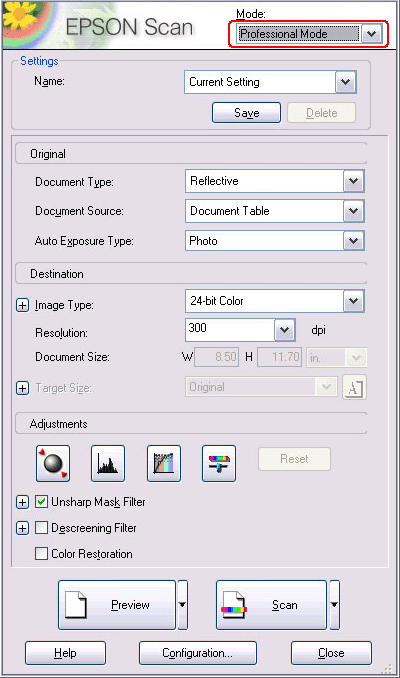Open the Image Adjustment color icon
The height and width of the screenshot is (678, 400).
219,463
